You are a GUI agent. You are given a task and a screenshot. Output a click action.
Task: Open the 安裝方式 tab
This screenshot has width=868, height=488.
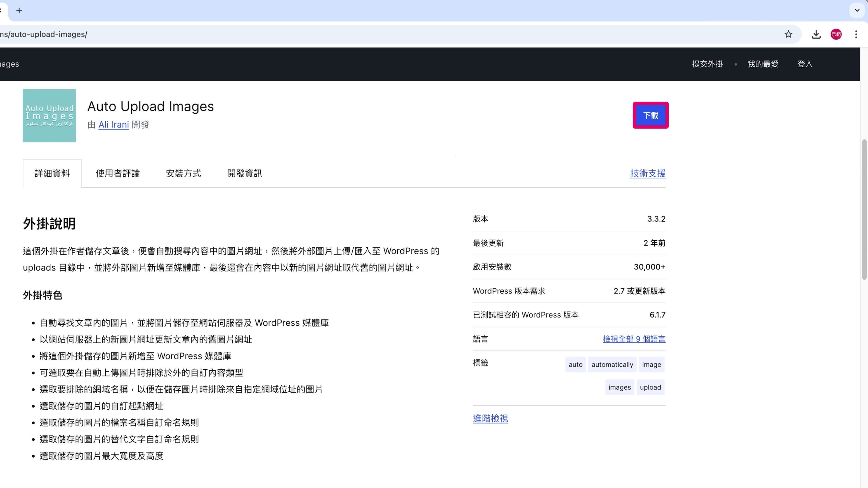point(183,174)
